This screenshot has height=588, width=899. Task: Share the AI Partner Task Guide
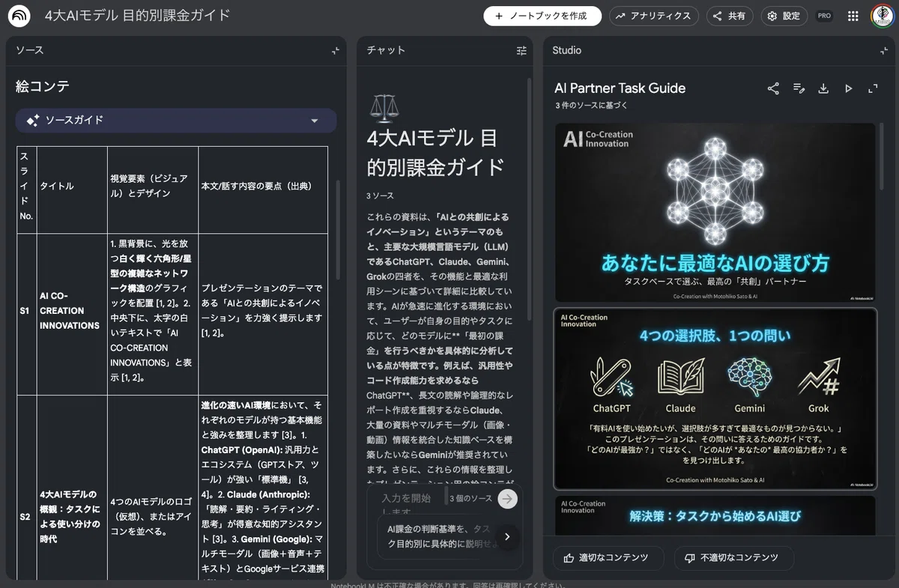(773, 88)
